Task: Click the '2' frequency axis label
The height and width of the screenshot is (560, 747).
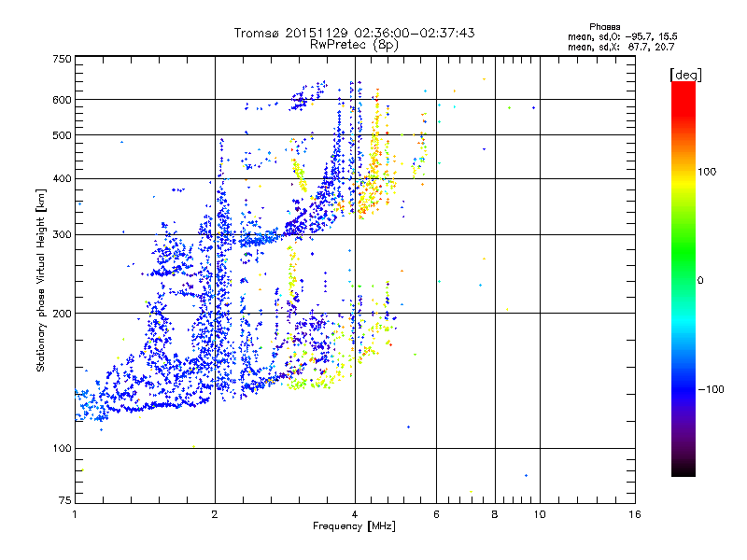Action: (x=215, y=514)
